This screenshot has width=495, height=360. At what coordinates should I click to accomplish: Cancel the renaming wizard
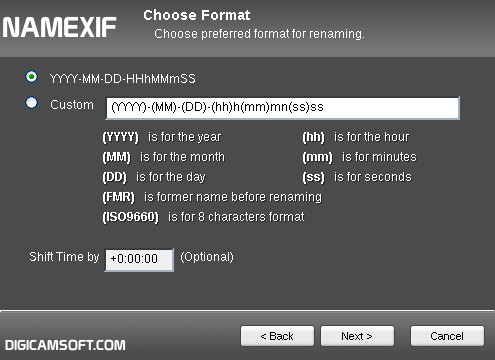tap(447, 336)
